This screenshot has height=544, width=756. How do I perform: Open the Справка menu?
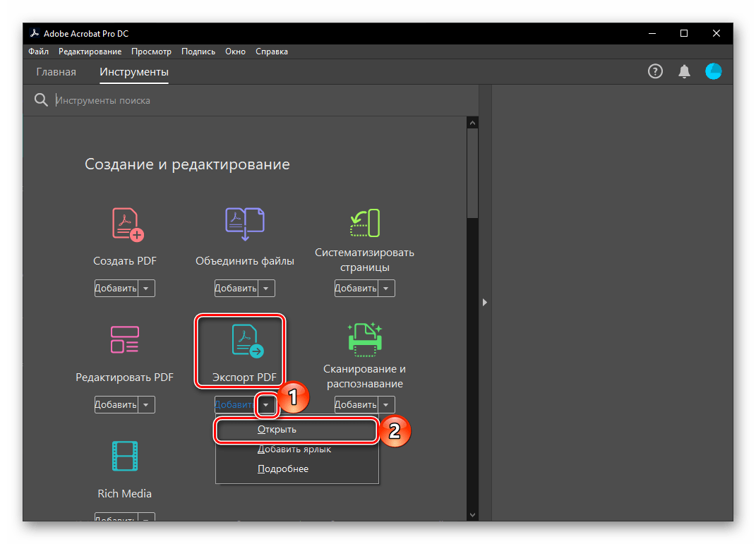point(272,52)
